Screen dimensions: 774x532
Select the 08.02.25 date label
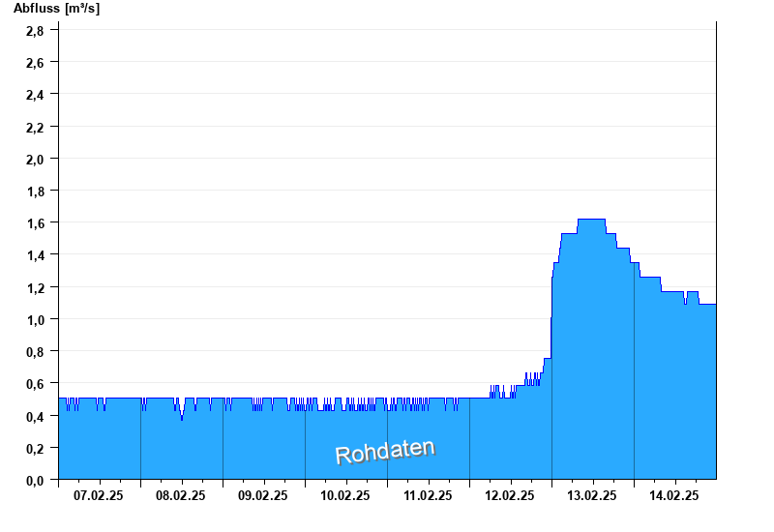tap(181, 495)
